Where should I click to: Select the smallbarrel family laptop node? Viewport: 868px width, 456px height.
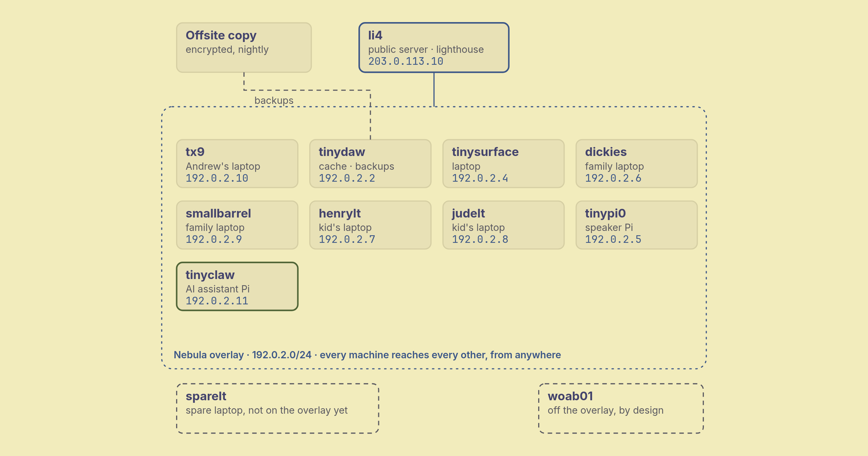coord(237,225)
